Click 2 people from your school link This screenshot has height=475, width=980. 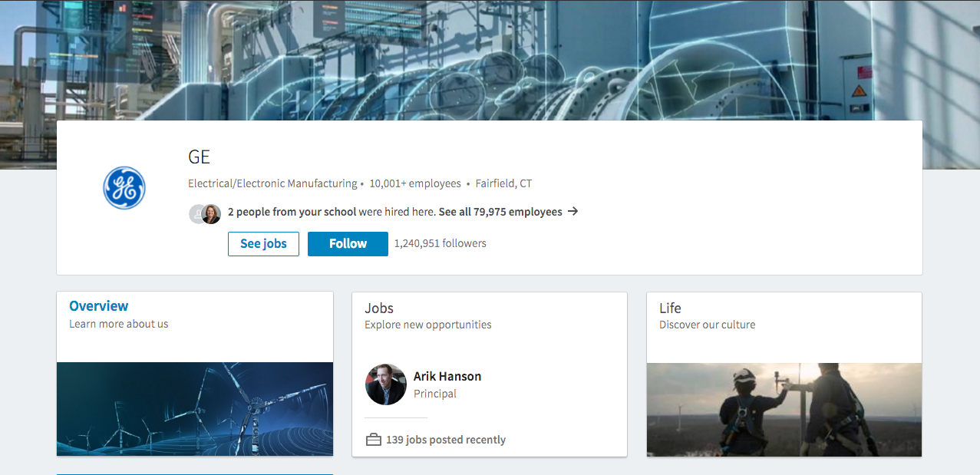[x=292, y=212]
